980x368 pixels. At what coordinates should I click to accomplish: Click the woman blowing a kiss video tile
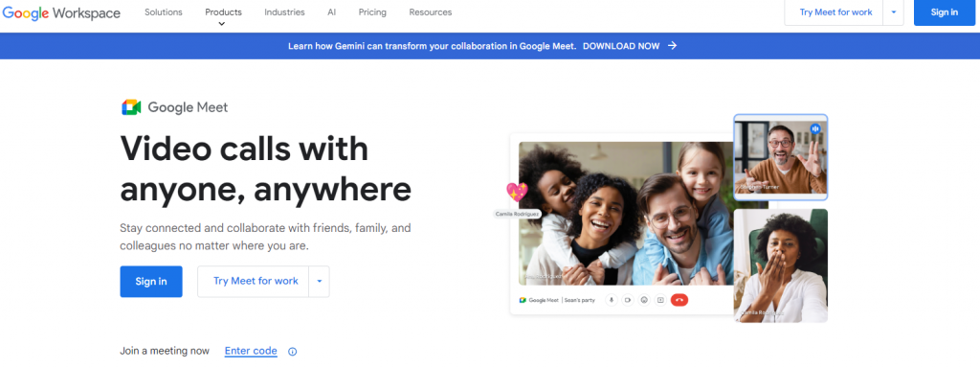pyautogui.click(x=781, y=265)
